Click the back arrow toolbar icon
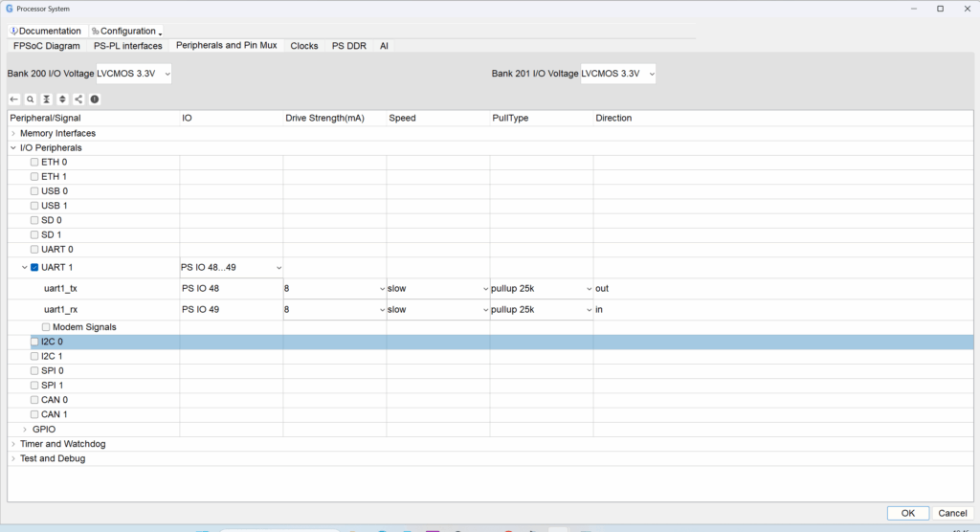Viewport: 980px width, 532px height. [14, 100]
